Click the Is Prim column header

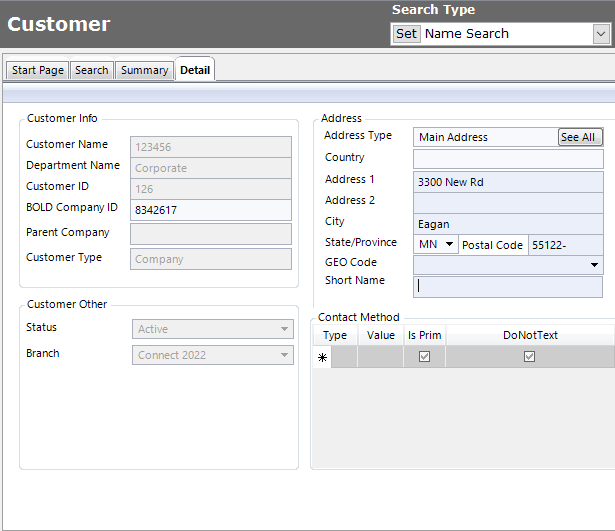click(x=424, y=335)
